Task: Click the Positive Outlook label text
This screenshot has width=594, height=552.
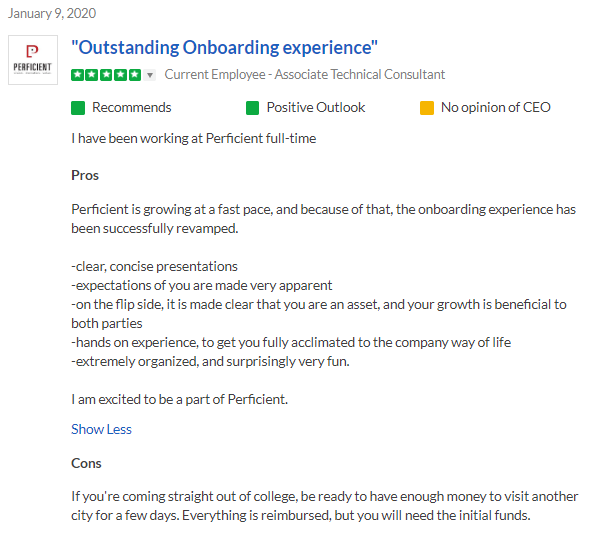Action: pyautogui.click(x=316, y=108)
